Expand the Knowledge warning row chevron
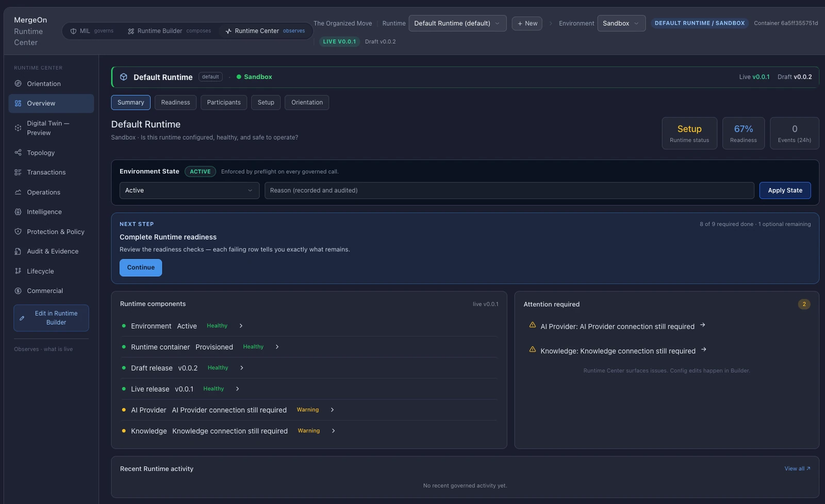The width and height of the screenshot is (825, 504). tap(333, 431)
